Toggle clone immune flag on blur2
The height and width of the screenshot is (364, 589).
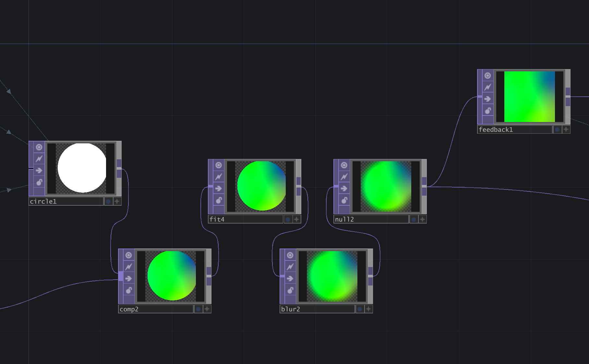pyautogui.click(x=290, y=267)
